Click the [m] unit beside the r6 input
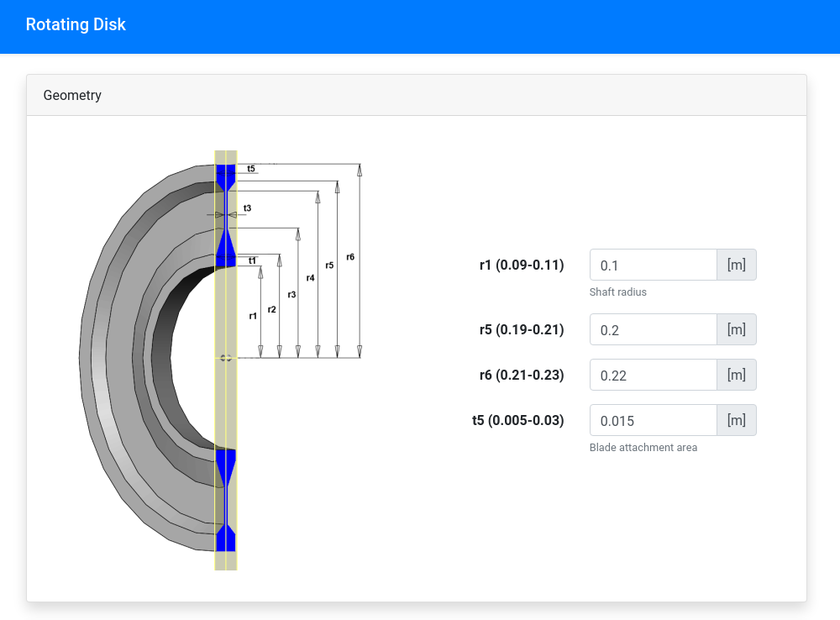Viewport: 840px width, 620px height. (736, 376)
